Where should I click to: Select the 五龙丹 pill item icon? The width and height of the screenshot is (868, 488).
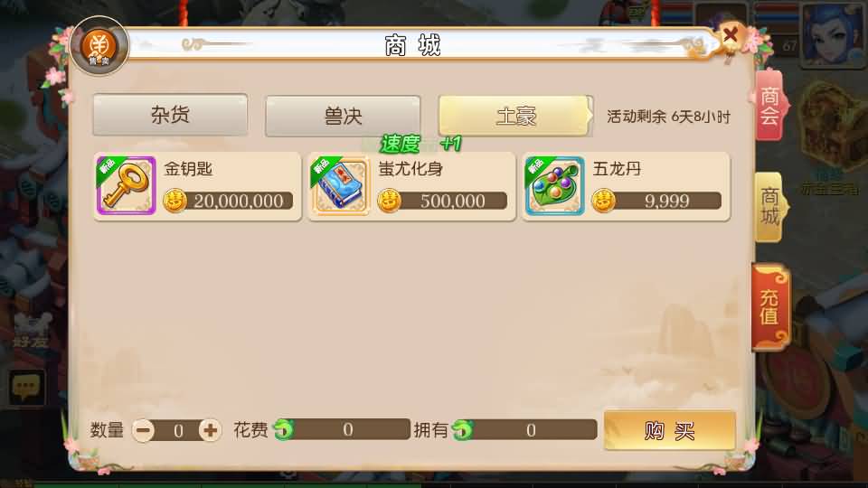pyautogui.click(x=554, y=185)
